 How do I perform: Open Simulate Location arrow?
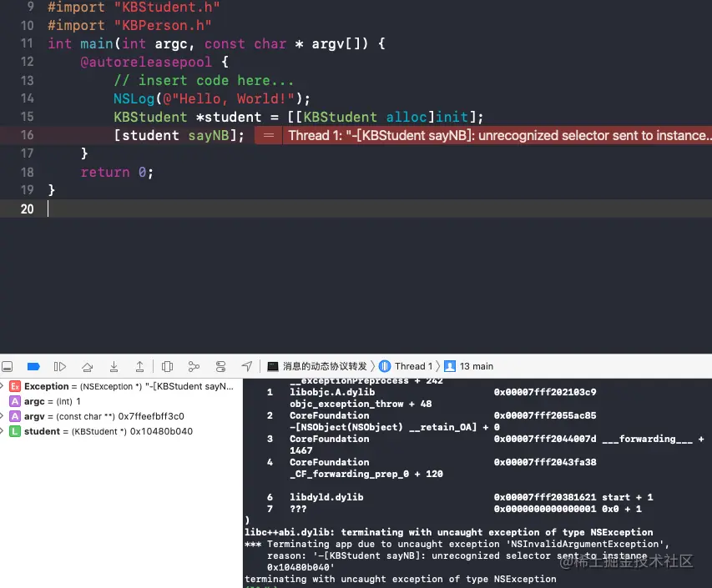tap(246, 366)
